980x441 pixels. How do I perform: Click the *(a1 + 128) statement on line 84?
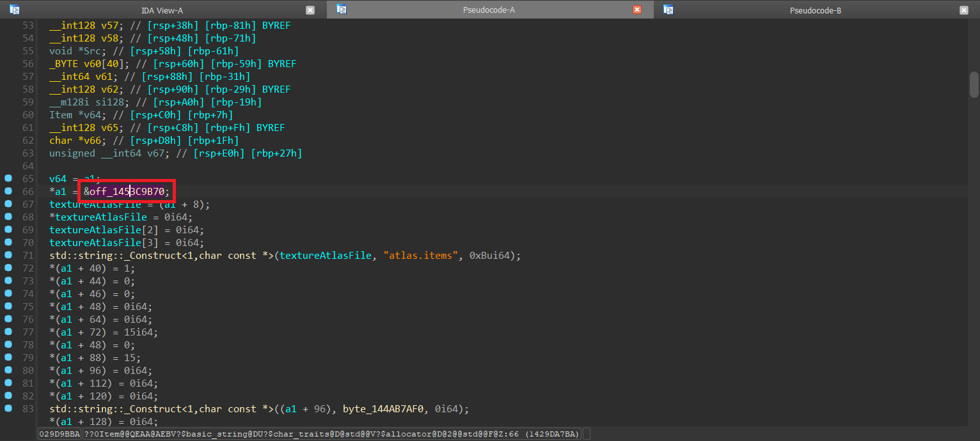point(103,422)
